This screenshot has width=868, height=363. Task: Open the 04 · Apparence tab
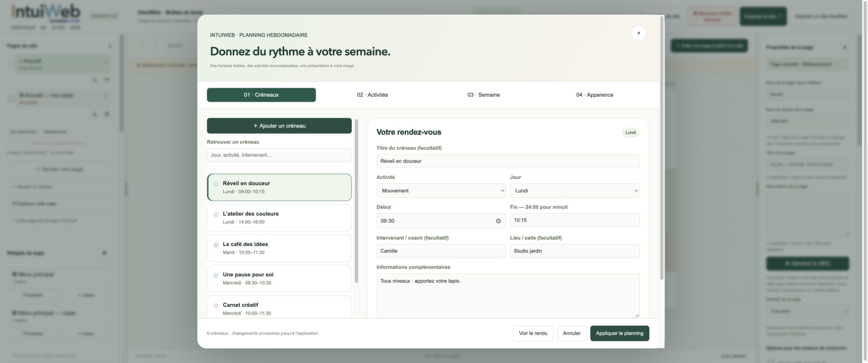tap(594, 95)
